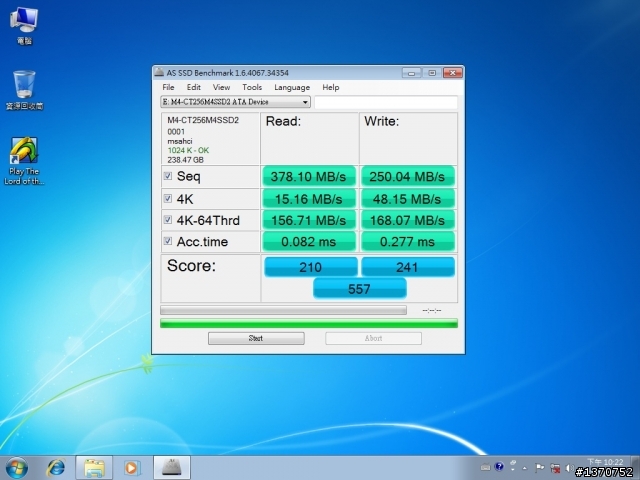Close the AS SSD Benchmark window

(x=453, y=73)
